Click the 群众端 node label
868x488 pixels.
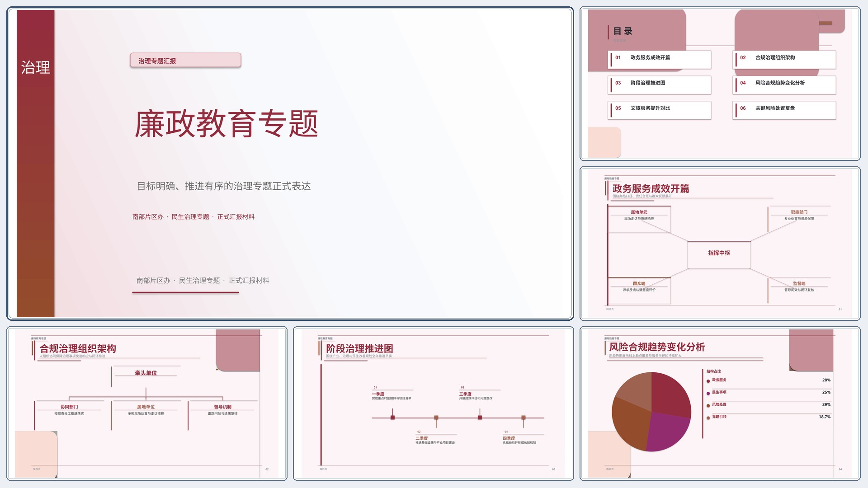click(639, 283)
